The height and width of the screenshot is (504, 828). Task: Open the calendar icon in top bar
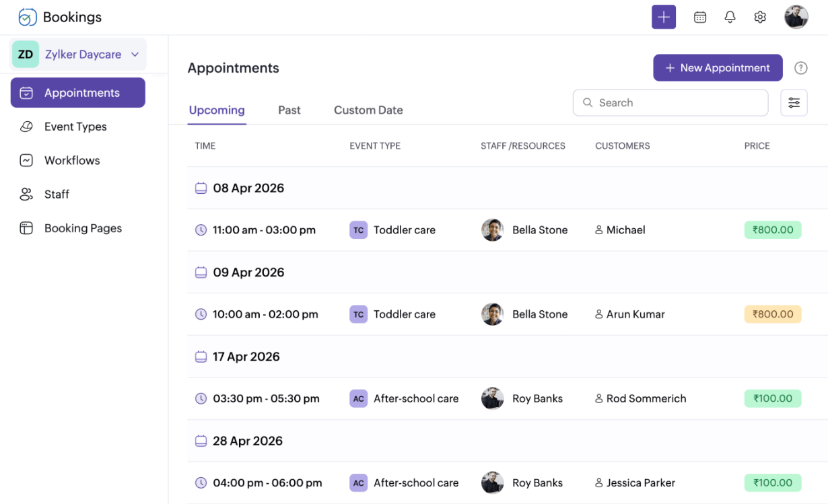tap(700, 17)
